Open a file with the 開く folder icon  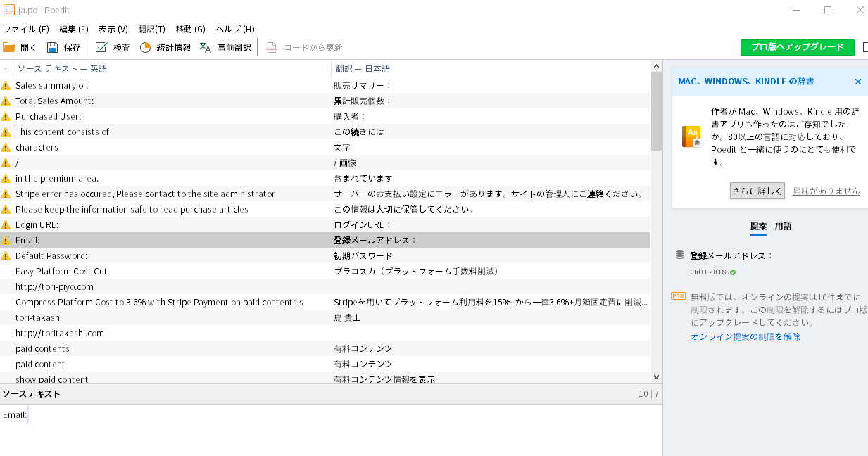[9, 47]
